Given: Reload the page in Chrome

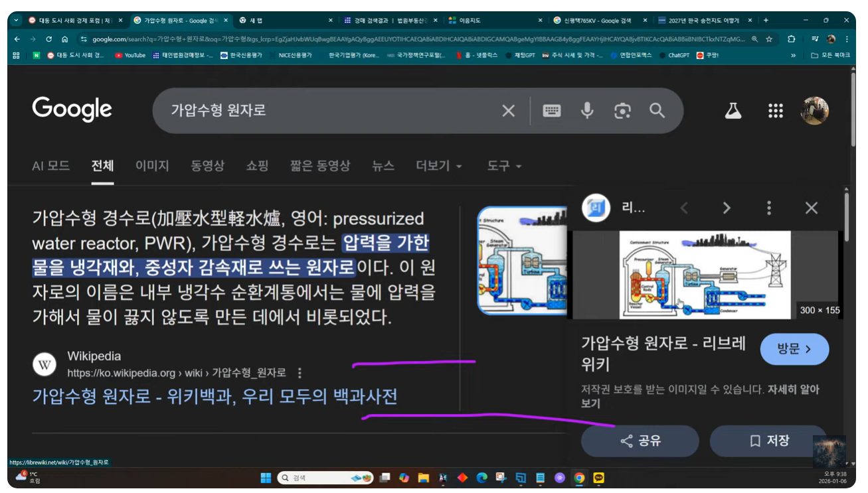Looking at the screenshot, I should point(49,39).
